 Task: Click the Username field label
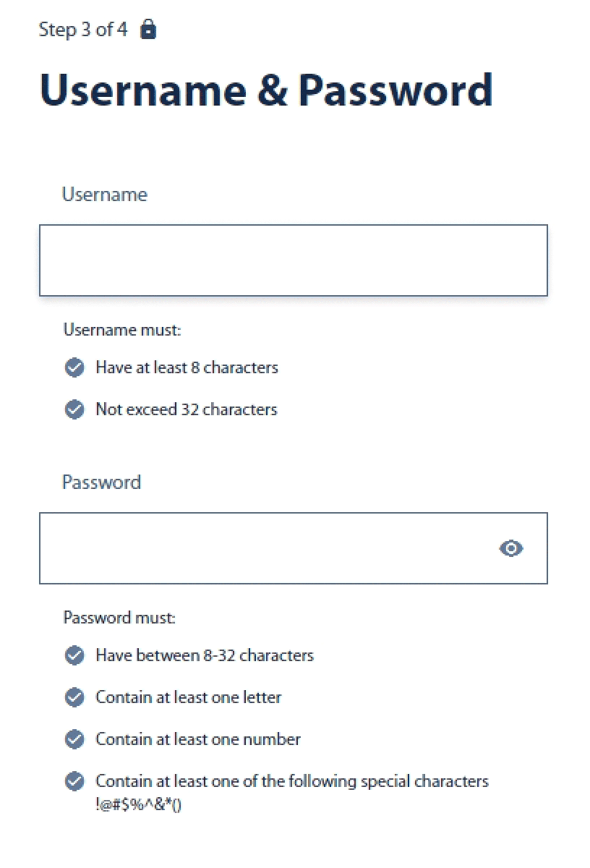click(x=104, y=194)
